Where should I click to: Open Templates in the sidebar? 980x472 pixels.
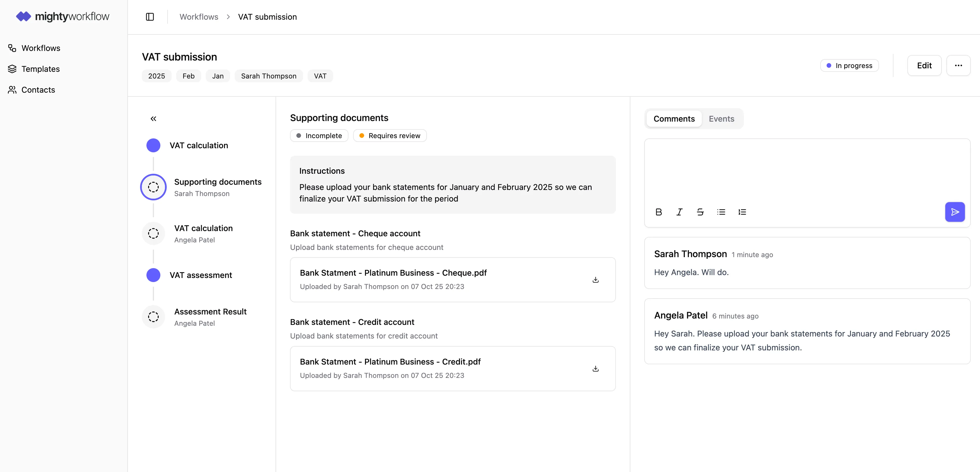(x=40, y=69)
